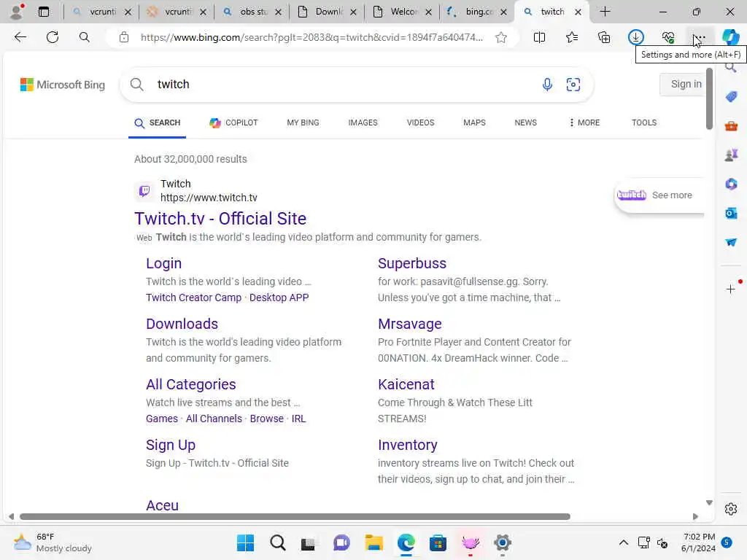Screen dimensions: 747x560
Task: Open Microsoft Store from the taskbar
Action: (438, 542)
